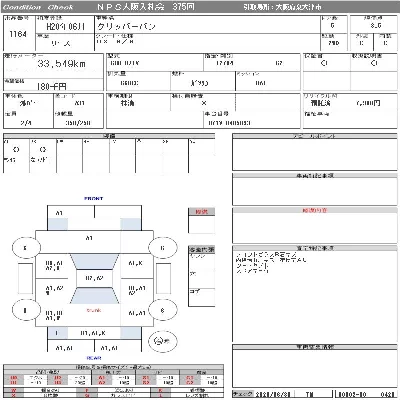Click the check date 2021/10/01

point(273,394)
